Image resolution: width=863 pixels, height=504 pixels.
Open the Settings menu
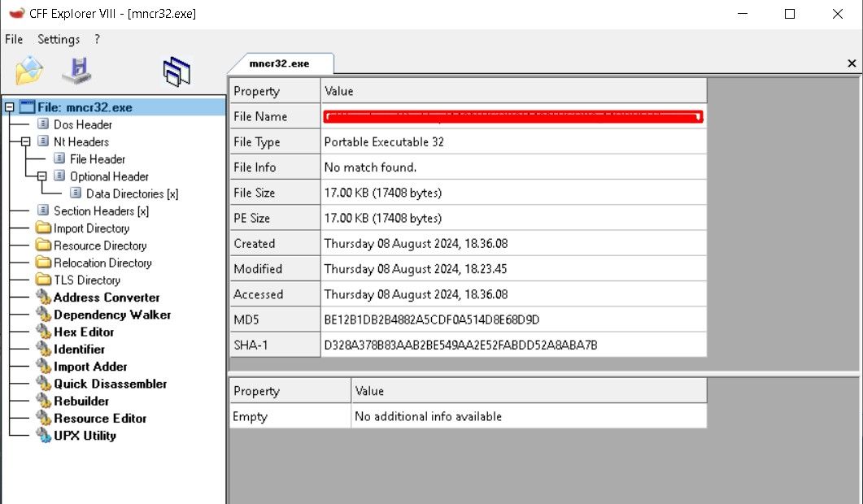click(x=59, y=39)
